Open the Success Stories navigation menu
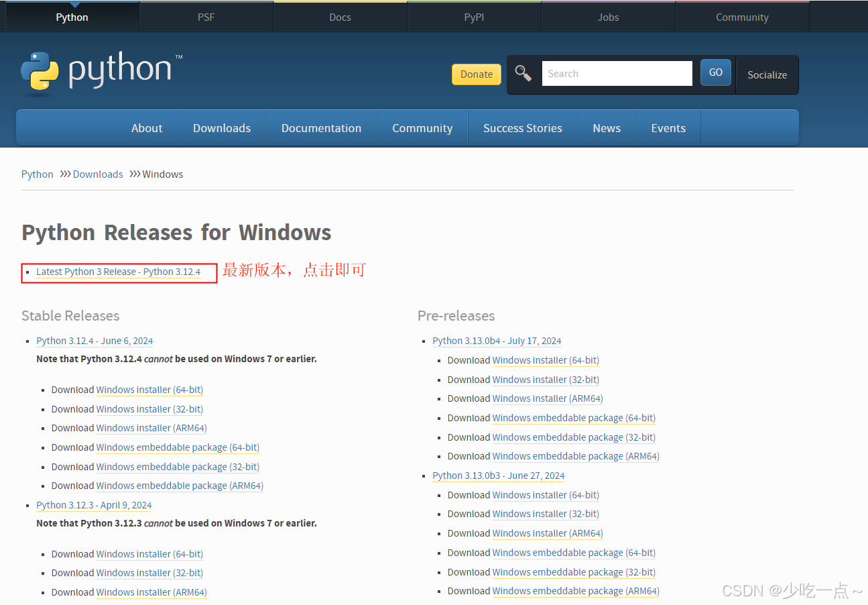The image size is (868, 605). pyautogui.click(x=523, y=128)
